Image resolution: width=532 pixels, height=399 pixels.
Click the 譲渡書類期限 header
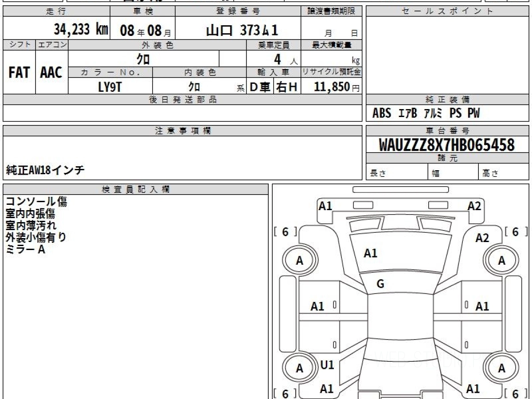[332, 12]
